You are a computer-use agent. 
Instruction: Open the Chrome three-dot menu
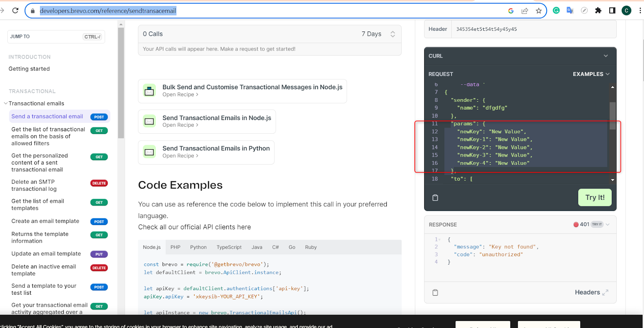pyautogui.click(x=640, y=11)
